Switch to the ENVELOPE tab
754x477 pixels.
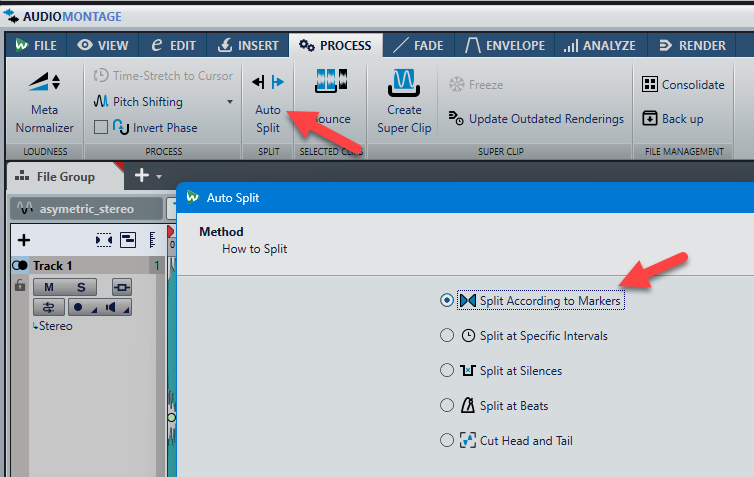[504, 46]
